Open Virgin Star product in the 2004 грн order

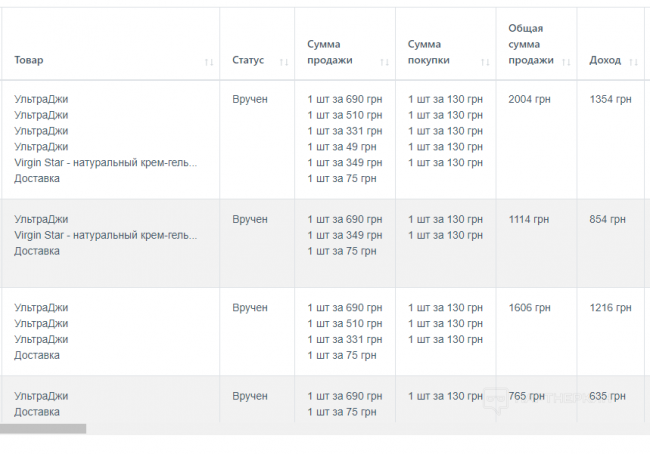(x=106, y=163)
